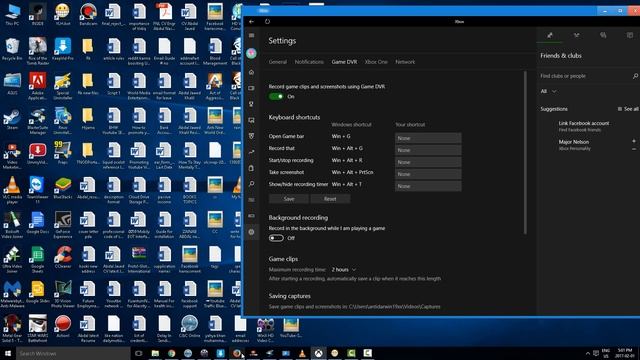
Task: Click search magnifier in Find clubs box
Action: [635, 76]
